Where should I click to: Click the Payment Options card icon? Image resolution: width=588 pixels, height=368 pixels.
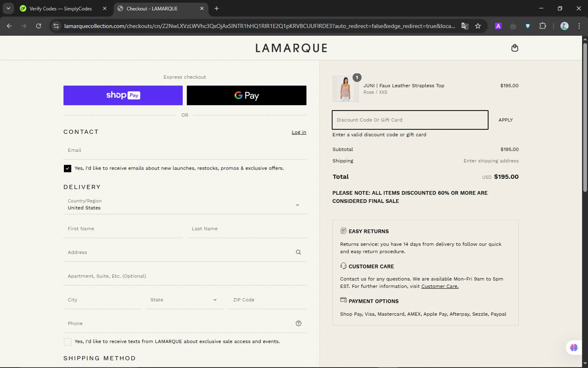click(343, 300)
